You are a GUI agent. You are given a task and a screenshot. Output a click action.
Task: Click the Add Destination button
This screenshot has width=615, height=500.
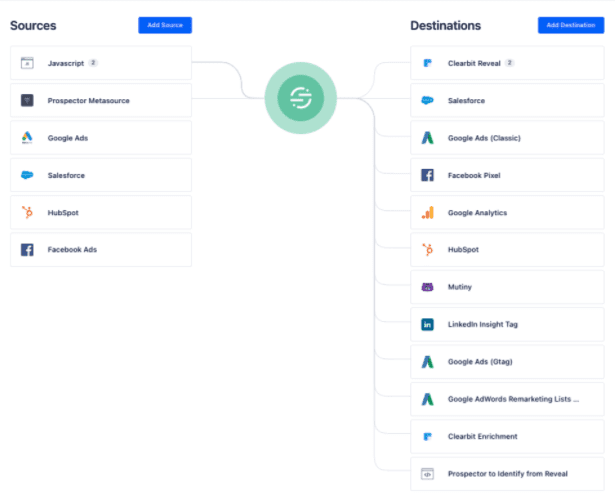point(571,25)
